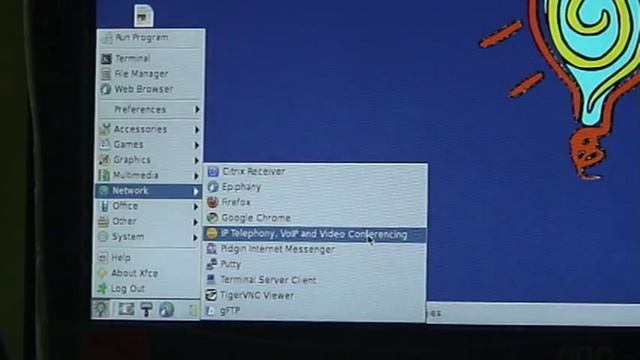The height and width of the screenshot is (360, 640).
Task: Click the gFTP icon
Action: click(211, 311)
